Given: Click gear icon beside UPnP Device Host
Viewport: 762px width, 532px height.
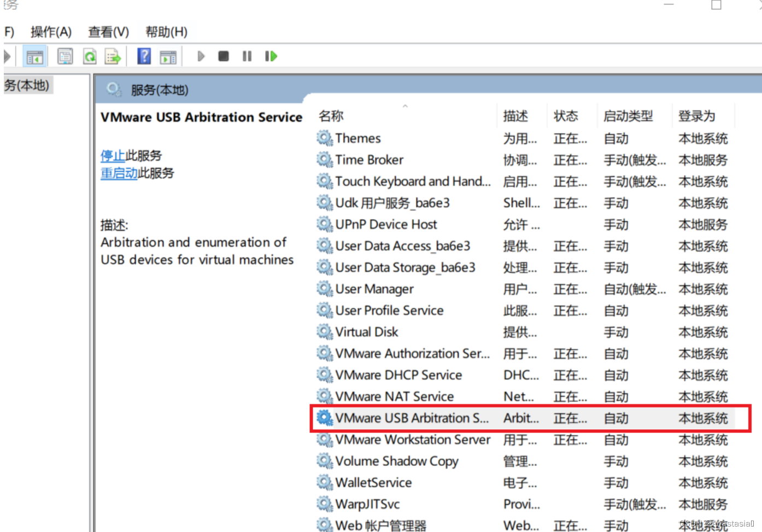Looking at the screenshot, I should pyautogui.click(x=325, y=224).
